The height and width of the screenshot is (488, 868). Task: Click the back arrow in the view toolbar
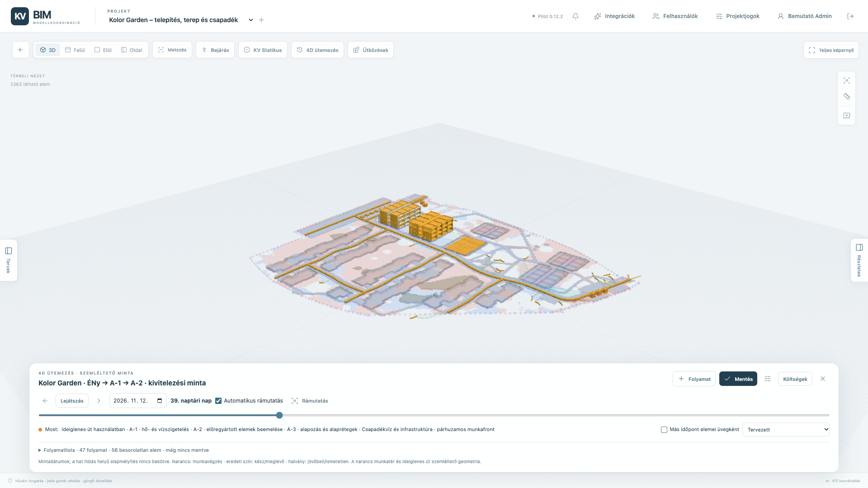(x=21, y=50)
